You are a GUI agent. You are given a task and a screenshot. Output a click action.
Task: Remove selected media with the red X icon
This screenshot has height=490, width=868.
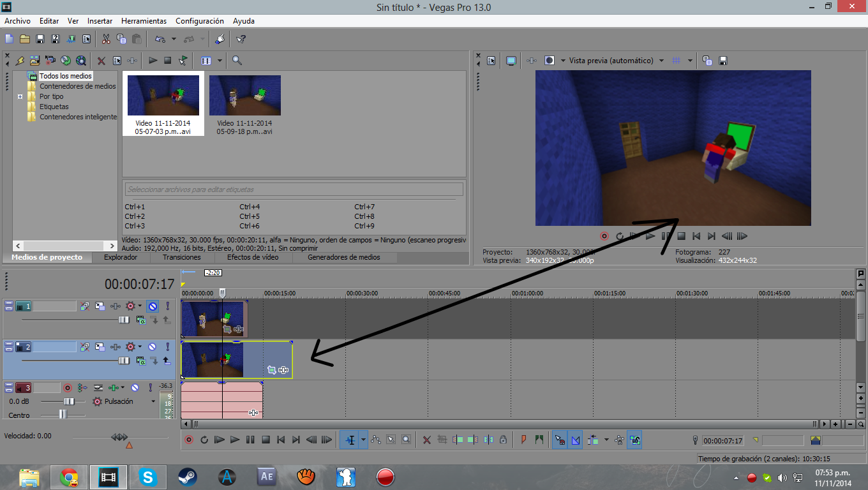[101, 61]
